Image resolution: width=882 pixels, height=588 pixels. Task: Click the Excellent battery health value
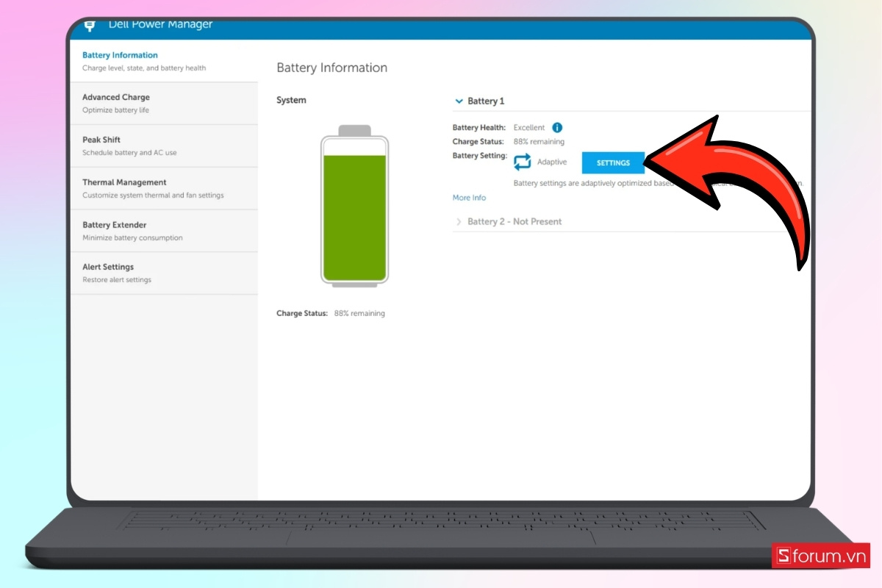(x=529, y=128)
